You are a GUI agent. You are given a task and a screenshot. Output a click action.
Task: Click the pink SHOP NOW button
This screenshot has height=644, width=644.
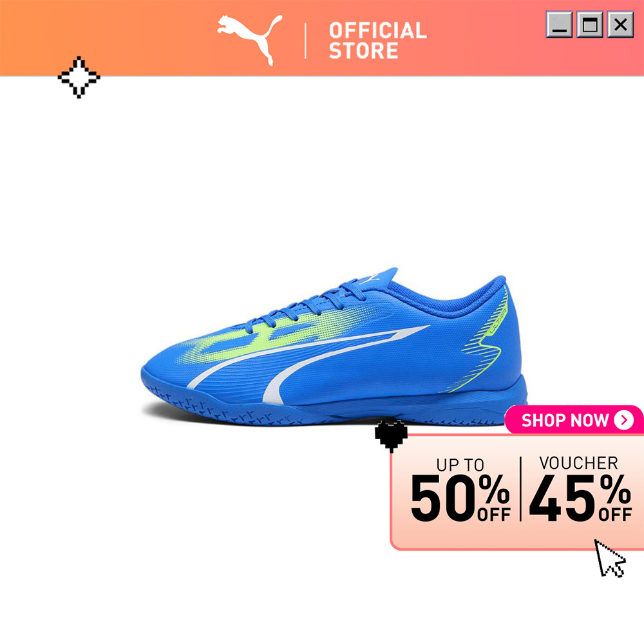coord(574,420)
